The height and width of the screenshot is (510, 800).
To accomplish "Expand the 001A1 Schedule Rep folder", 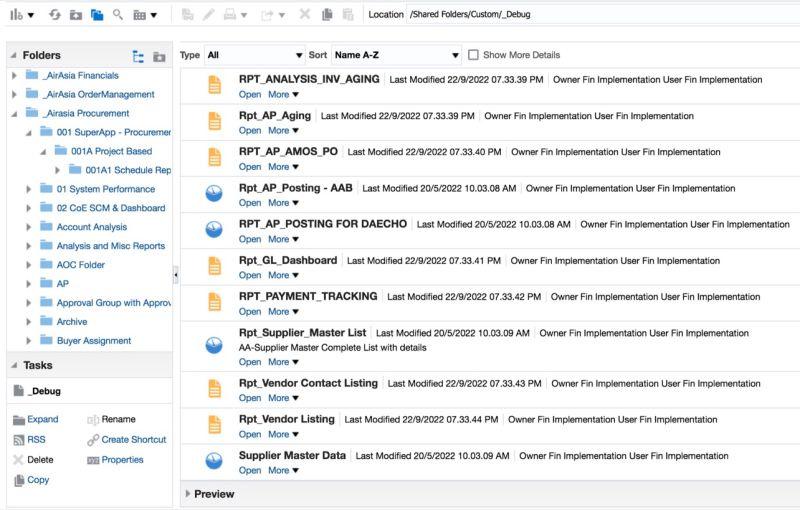I will point(57,170).
